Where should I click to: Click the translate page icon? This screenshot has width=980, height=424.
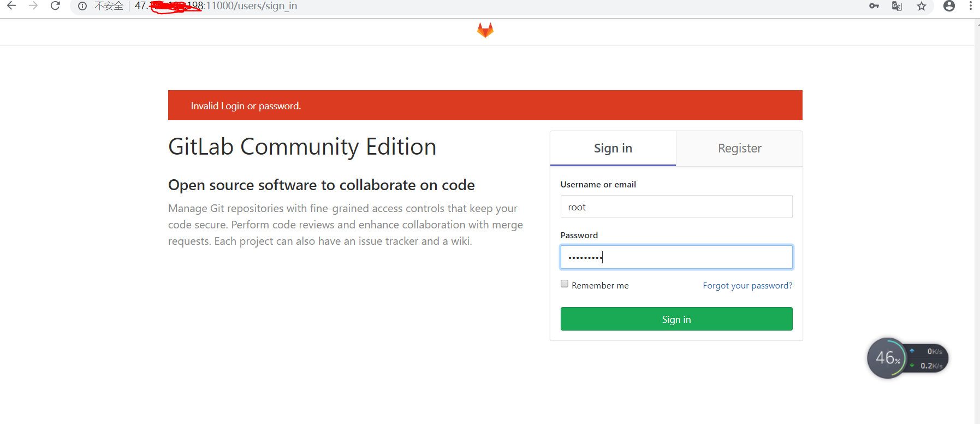(897, 6)
